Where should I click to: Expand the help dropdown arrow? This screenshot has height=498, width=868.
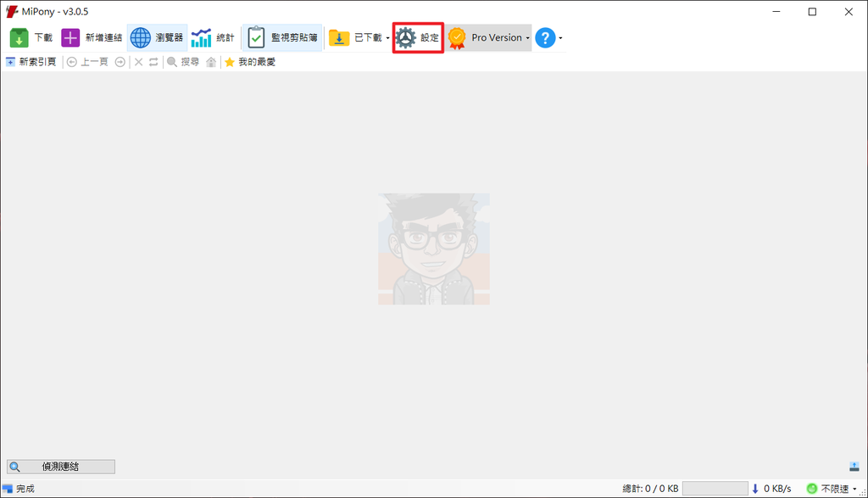(x=561, y=38)
